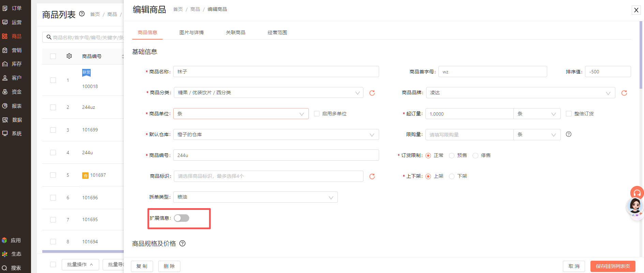Screen dimensions: 644x273
Task: Expand 批量操作 menu
Action: (x=80, y=264)
